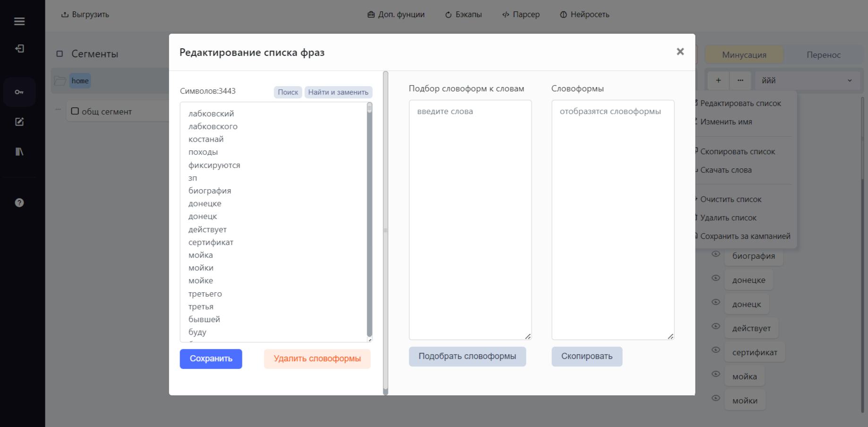Open the hamburger menu icon
This screenshot has height=427, width=868.
point(19,21)
